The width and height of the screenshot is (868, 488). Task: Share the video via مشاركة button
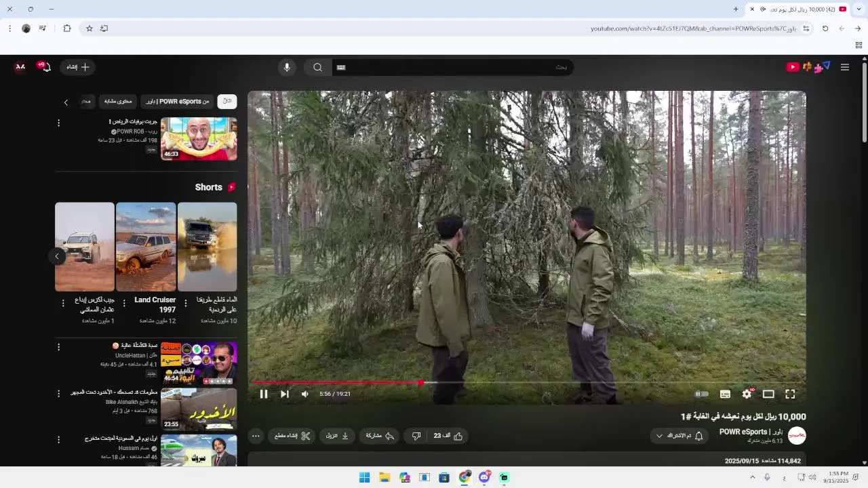[x=380, y=436]
